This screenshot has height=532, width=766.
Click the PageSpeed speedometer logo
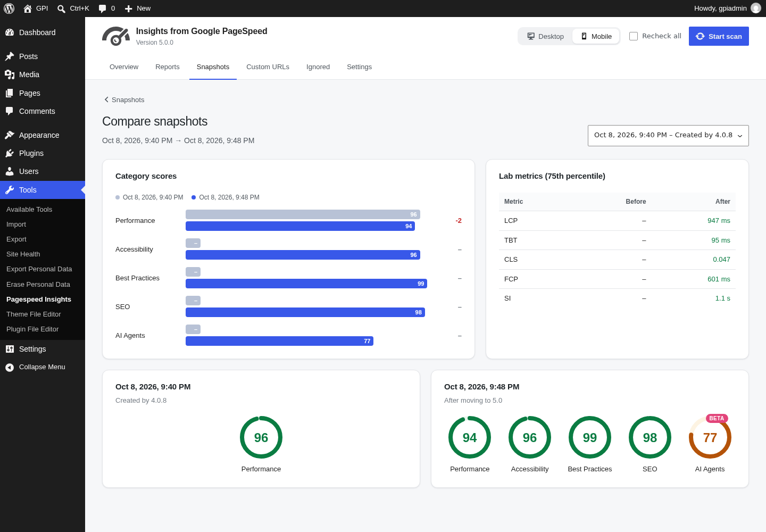116,36
